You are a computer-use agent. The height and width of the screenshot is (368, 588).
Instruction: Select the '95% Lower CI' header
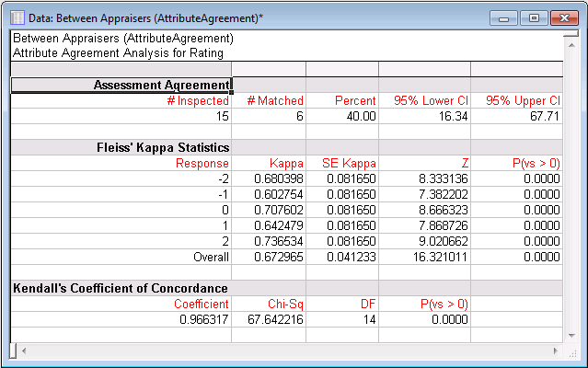pos(425,101)
